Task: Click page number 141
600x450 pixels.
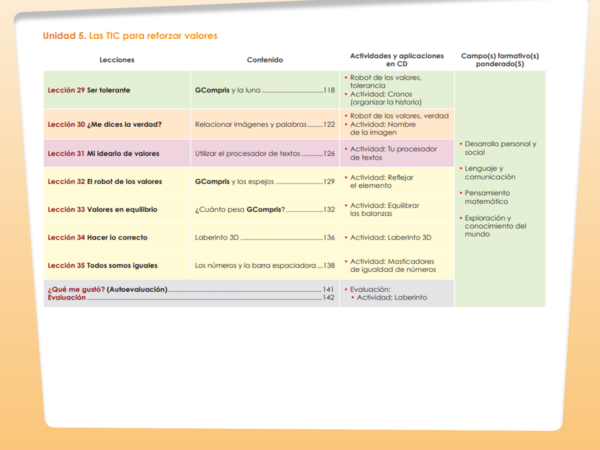Action: coord(328,289)
